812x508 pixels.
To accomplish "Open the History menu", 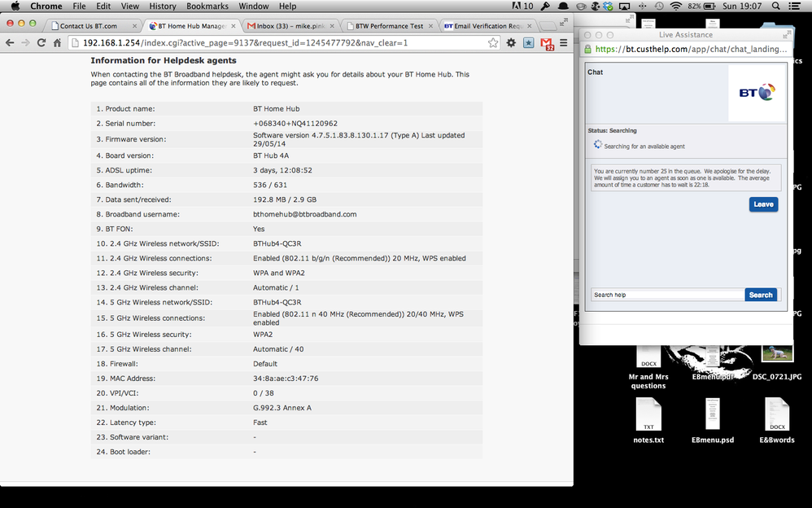I will coord(163,6).
